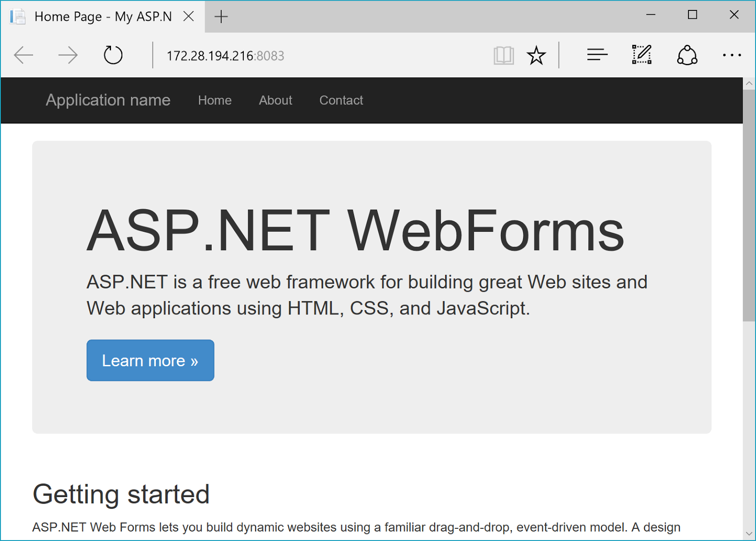Click scrollbar up arrow
756x541 pixels.
pos(749,84)
